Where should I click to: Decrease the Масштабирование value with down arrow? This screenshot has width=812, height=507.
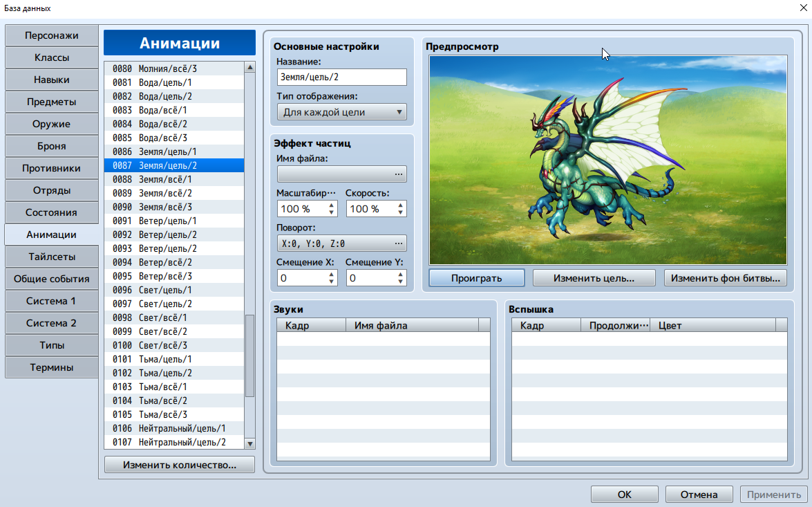pos(332,212)
